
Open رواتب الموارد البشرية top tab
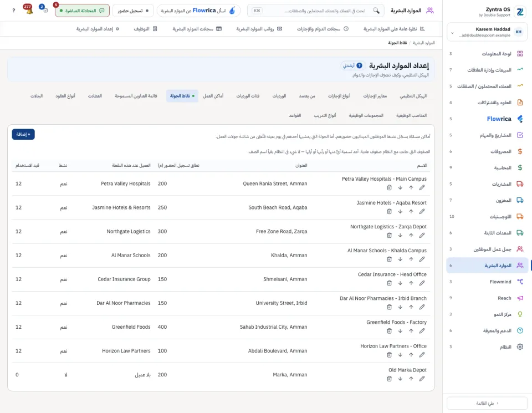[x=259, y=29]
